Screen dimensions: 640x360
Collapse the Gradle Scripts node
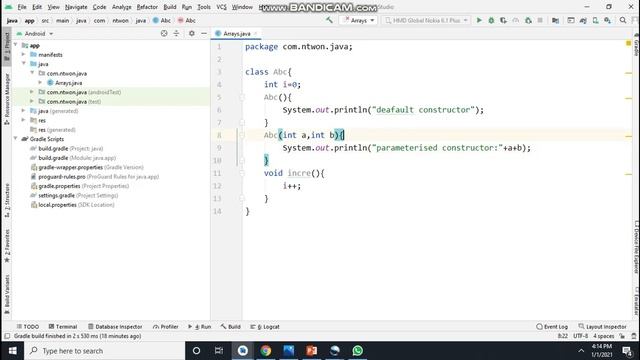[x=16, y=139]
